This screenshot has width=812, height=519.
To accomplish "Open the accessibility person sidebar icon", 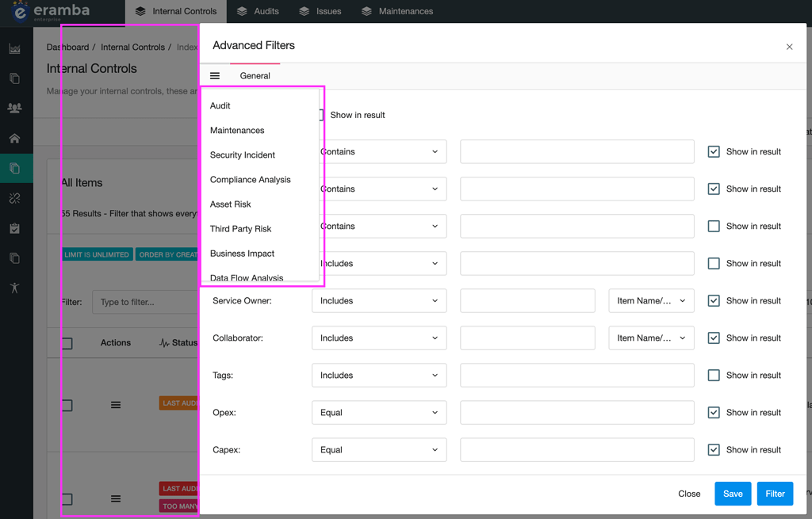I will [x=14, y=288].
